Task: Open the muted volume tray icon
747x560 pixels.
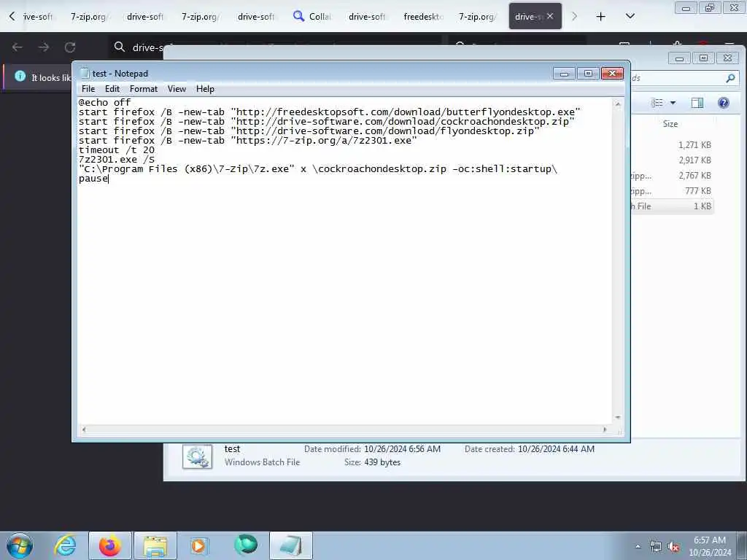Action: 673,547
